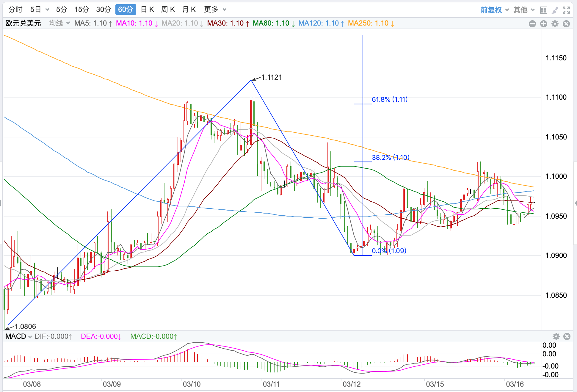The width and height of the screenshot is (577, 392).
Task: Click the minus zoom-out icon for main chart
Action: (532, 24)
